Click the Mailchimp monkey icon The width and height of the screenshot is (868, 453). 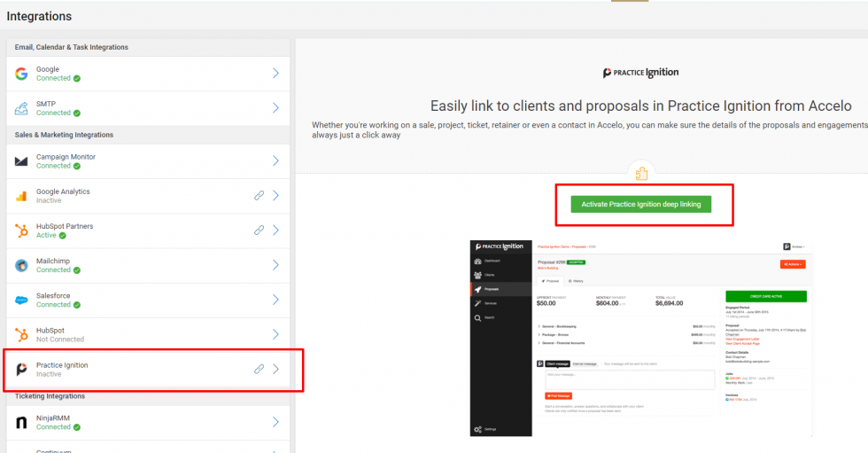(21, 265)
